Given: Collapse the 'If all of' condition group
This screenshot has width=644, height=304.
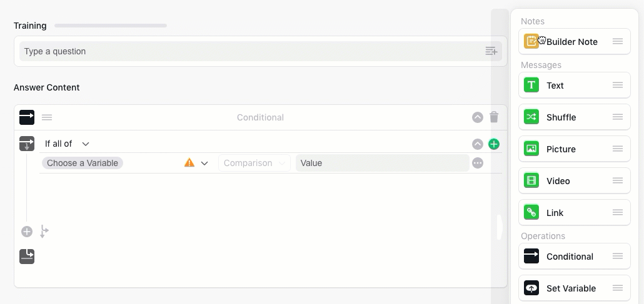Looking at the screenshot, I should (478, 144).
